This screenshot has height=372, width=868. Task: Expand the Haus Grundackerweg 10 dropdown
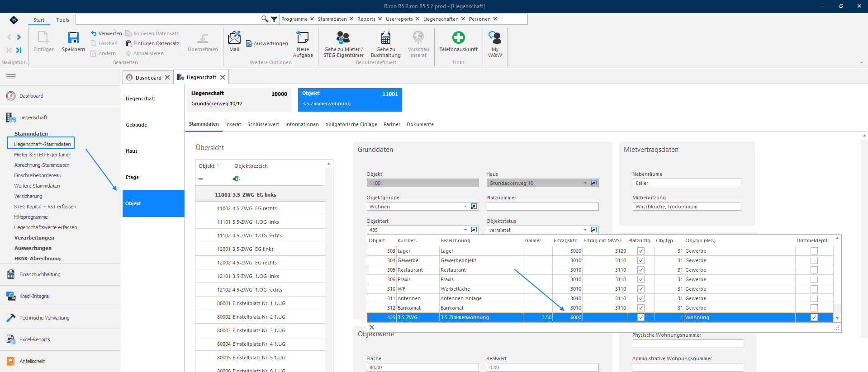[x=585, y=183]
